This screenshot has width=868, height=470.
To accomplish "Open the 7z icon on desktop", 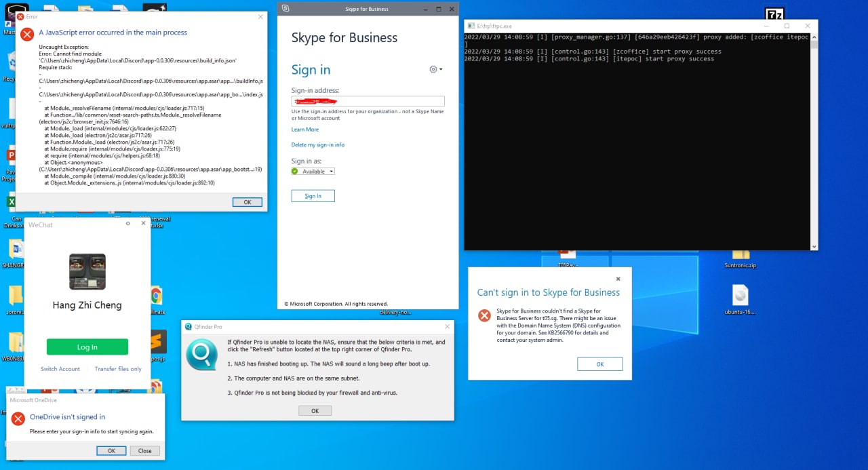I will click(x=774, y=15).
